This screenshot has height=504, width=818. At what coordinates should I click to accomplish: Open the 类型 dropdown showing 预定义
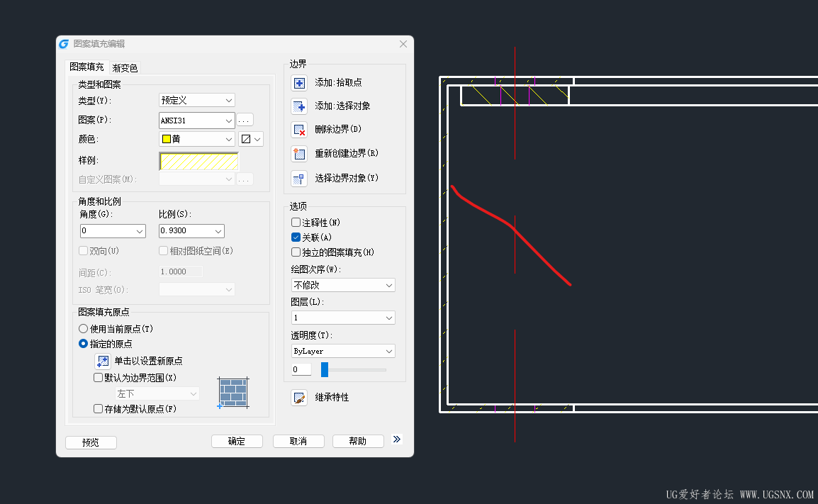point(196,100)
